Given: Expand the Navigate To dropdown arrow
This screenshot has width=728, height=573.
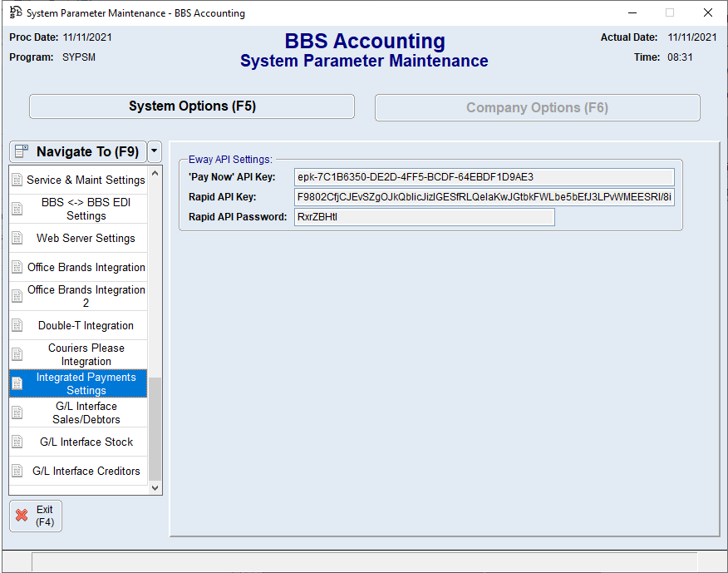Looking at the screenshot, I should click(155, 151).
